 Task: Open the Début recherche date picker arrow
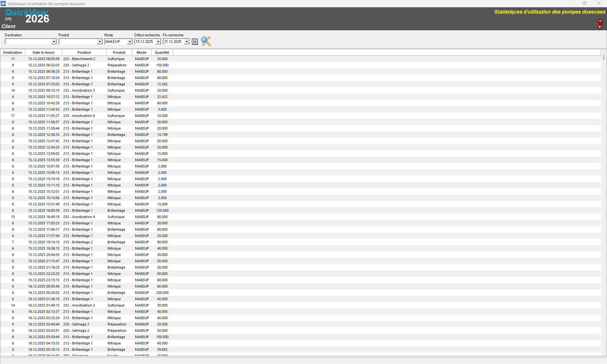[x=158, y=42]
